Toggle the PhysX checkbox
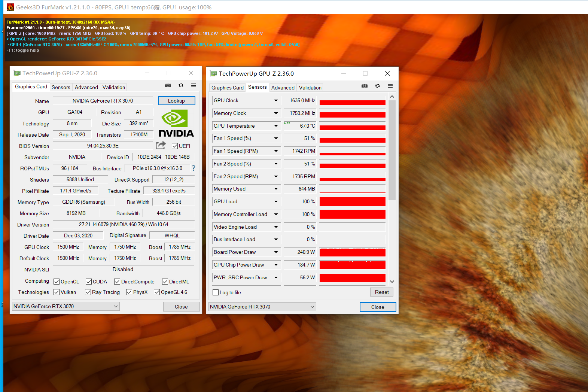 coord(129,292)
